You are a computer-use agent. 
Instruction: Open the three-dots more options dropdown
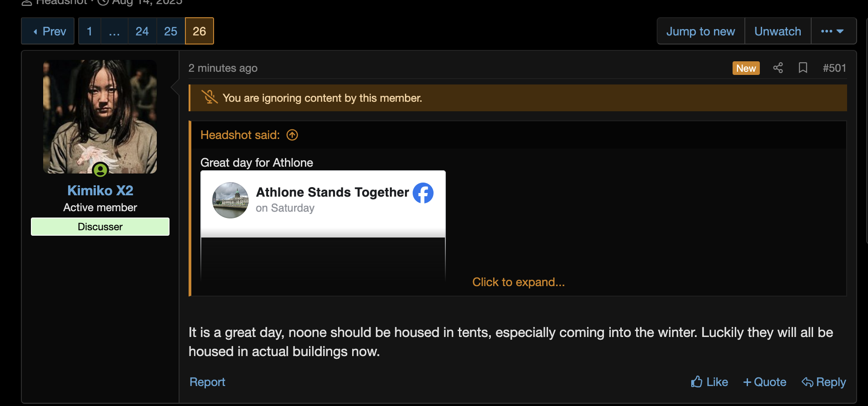[x=833, y=31]
